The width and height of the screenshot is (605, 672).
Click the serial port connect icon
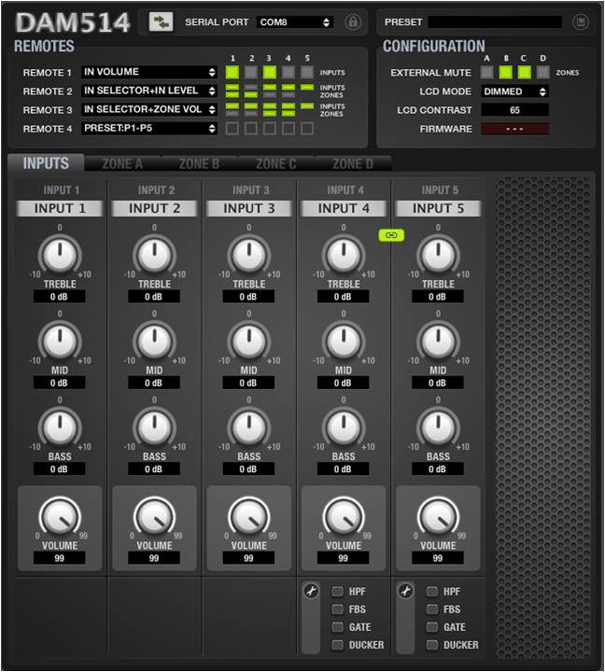160,21
